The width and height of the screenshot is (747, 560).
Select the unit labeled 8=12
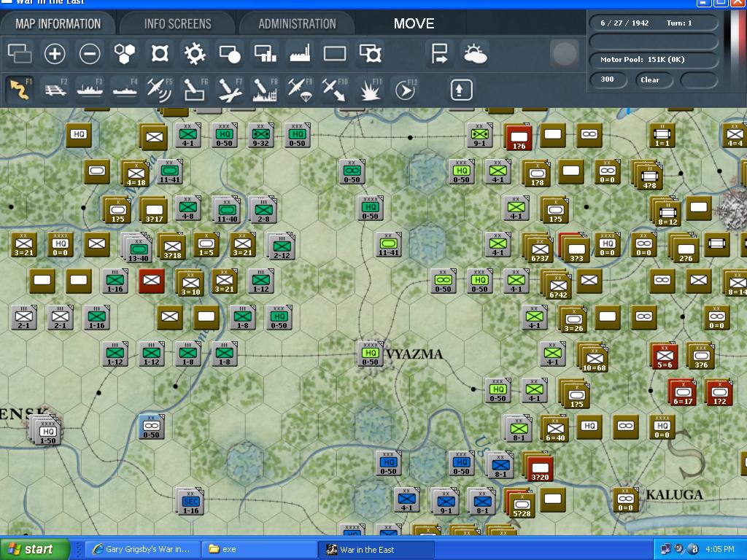pyautogui.click(x=666, y=212)
